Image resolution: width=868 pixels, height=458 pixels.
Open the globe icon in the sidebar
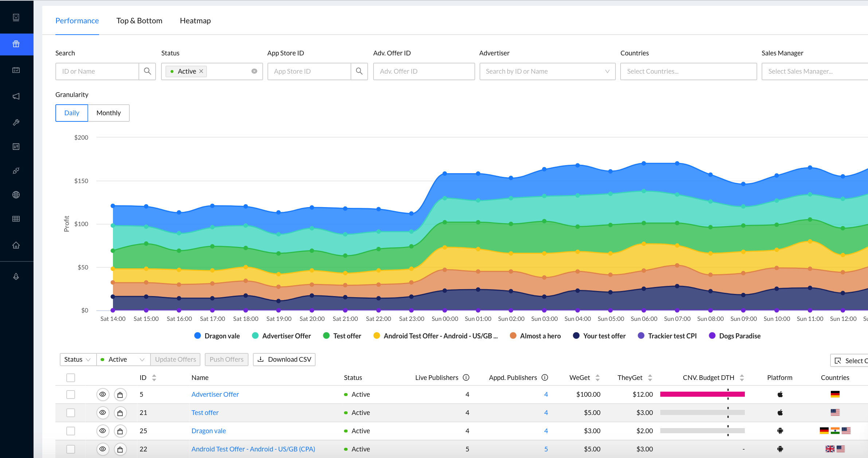[x=16, y=194]
